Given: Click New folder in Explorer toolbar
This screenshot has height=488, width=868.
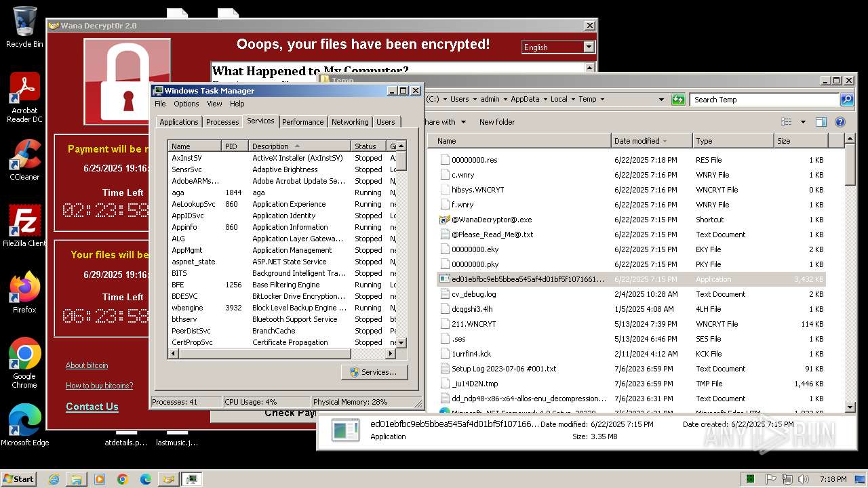Looking at the screenshot, I should coord(497,122).
